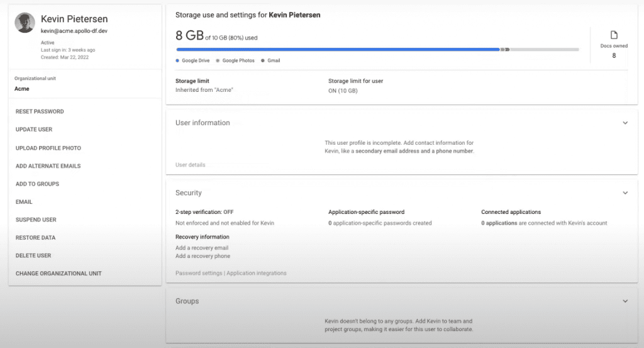
Task: Open UPLOAD PROFILE PHOTO option
Action: (x=48, y=148)
